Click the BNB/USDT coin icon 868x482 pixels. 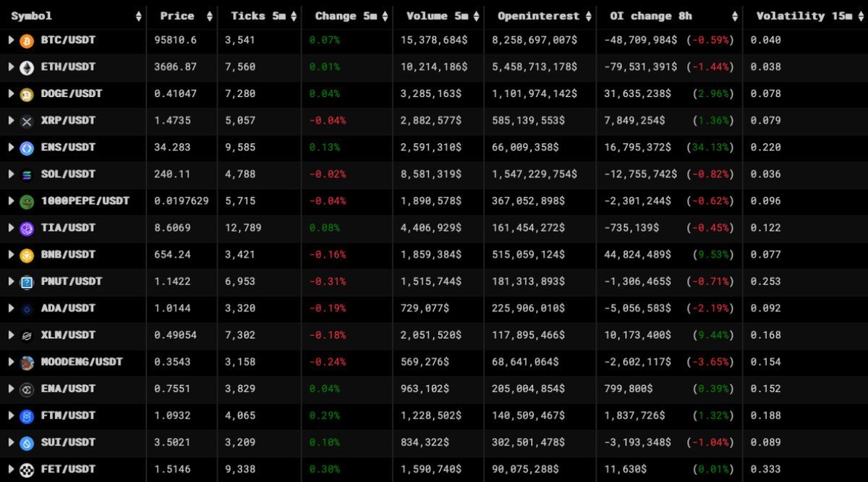(x=27, y=255)
